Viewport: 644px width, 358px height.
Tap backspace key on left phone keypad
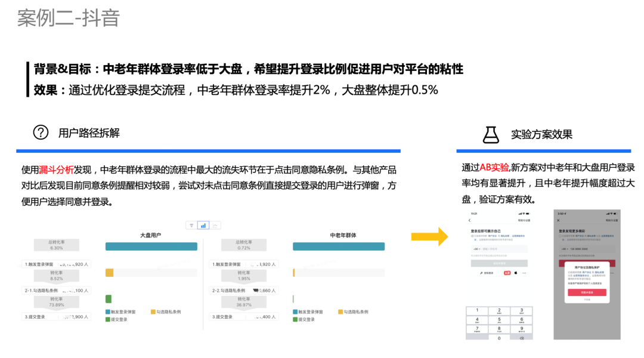click(x=522, y=338)
